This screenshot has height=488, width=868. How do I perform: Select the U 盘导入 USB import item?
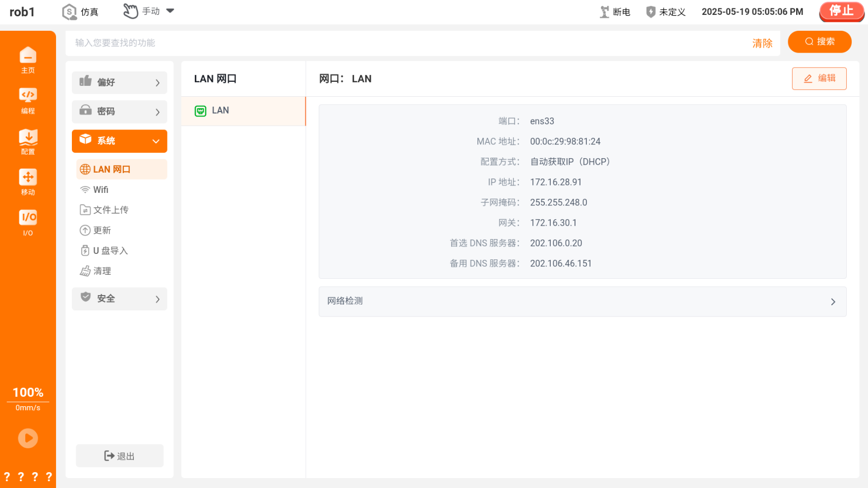[x=121, y=250]
